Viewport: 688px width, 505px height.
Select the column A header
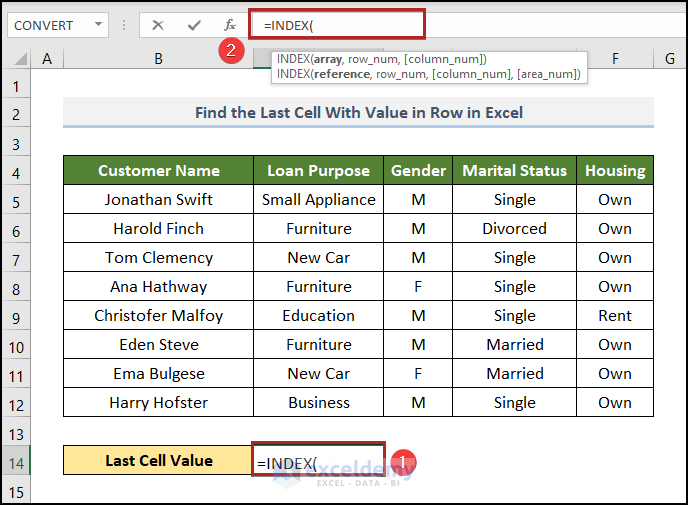[47, 60]
